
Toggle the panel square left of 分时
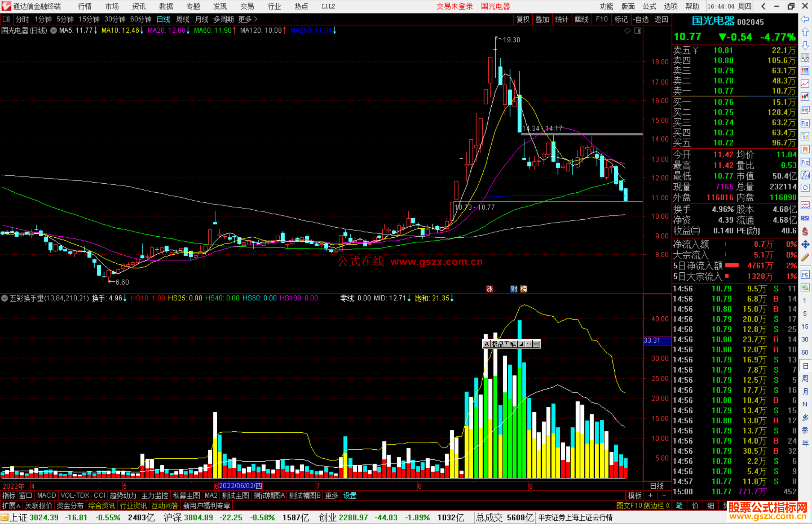6,19
